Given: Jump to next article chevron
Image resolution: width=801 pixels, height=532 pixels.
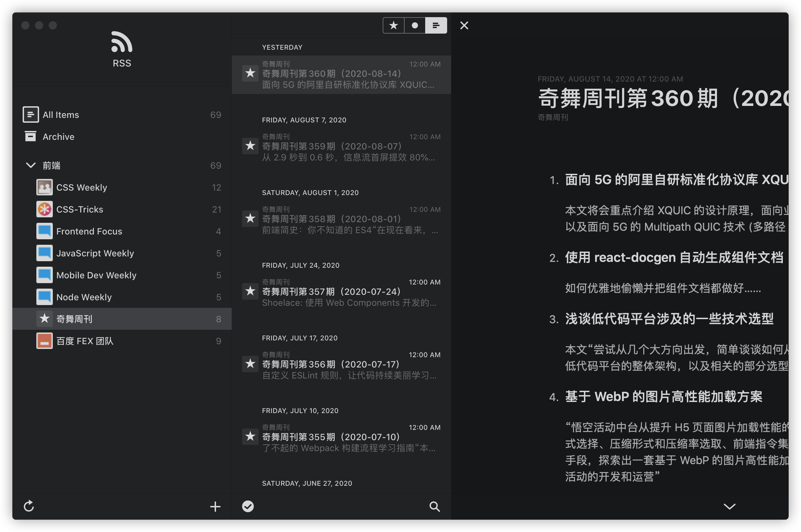Looking at the screenshot, I should point(729,506).
